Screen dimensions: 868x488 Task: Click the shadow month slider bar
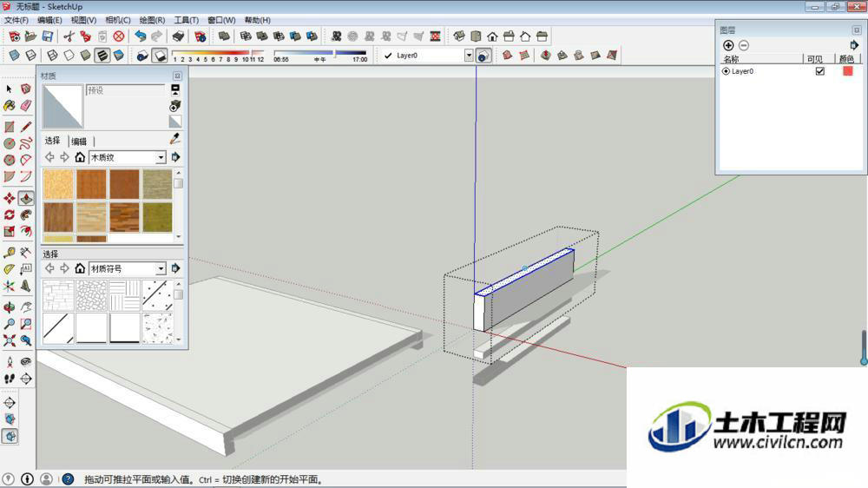click(218, 54)
